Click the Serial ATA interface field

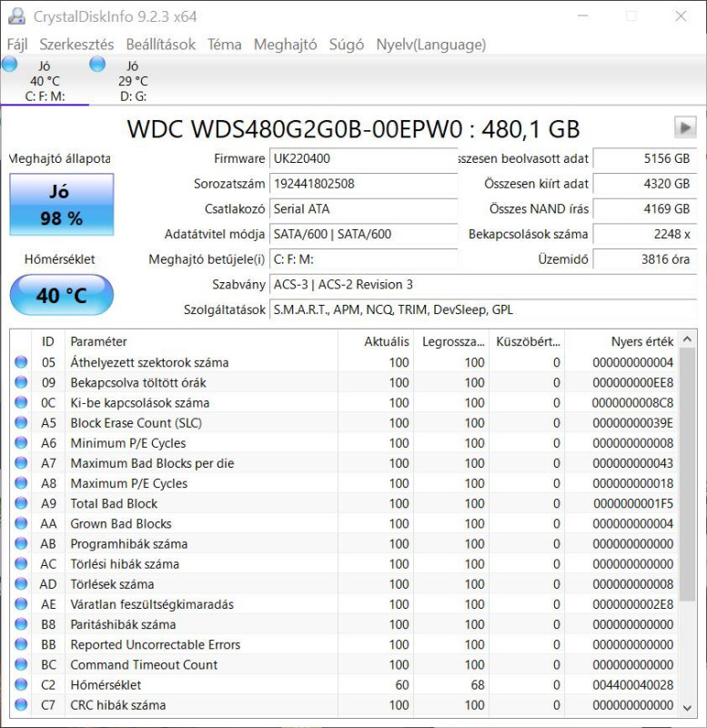point(363,208)
